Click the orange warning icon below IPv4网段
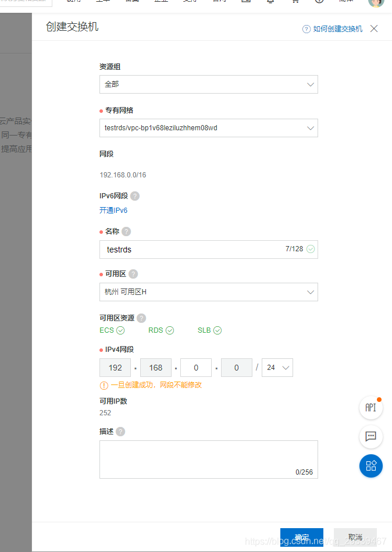The width and height of the screenshot is (392, 552). 104,386
